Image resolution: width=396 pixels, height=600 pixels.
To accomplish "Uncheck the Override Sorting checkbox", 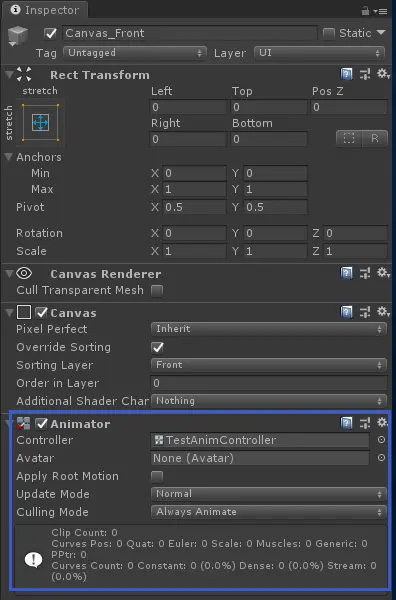I will (x=157, y=347).
